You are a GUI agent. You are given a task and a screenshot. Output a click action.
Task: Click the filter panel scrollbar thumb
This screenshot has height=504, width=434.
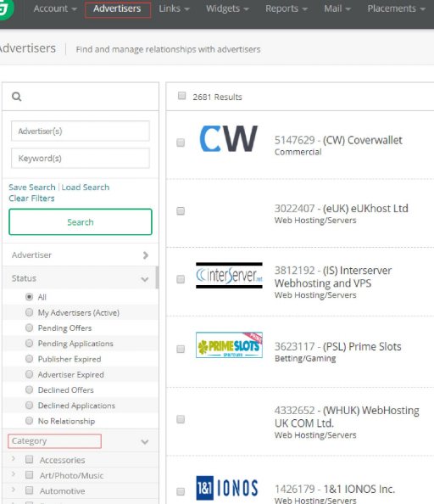(x=157, y=277)
